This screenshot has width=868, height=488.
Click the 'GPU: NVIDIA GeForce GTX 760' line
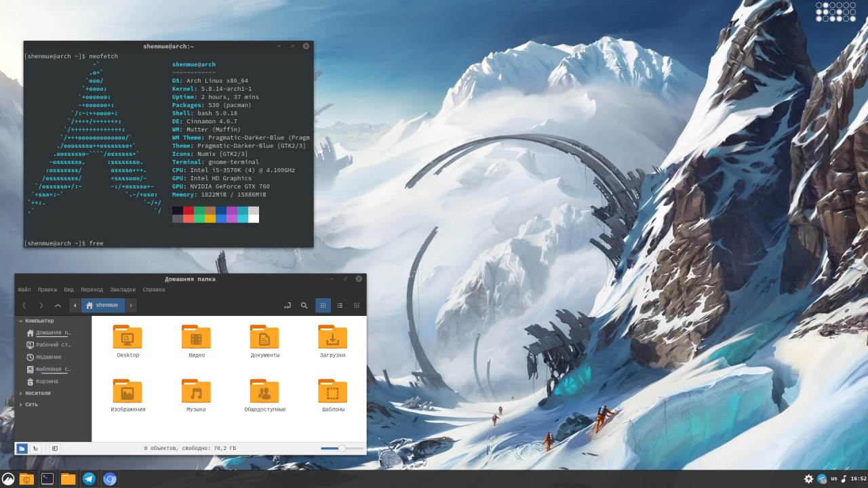(221, 186)
